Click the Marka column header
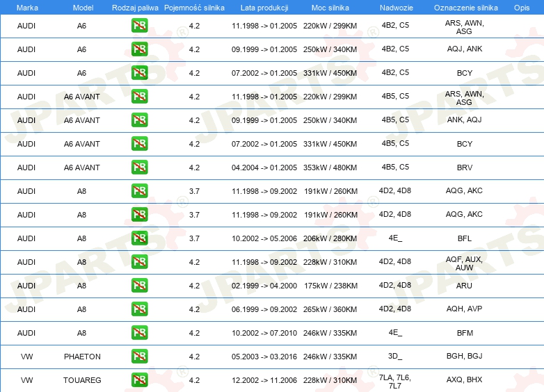544x392 pixels. pos(27,8)
